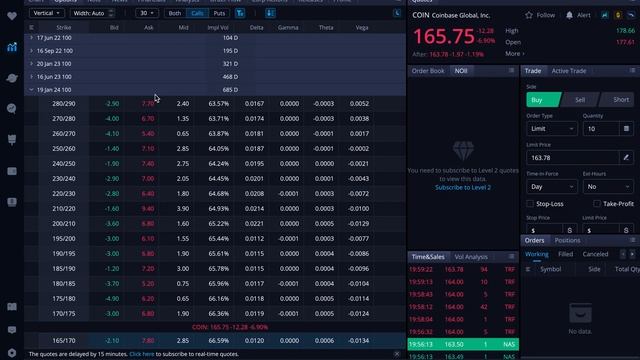
Task: Dismiss the delayed quotes notice
Action: pyautogui.click(x=397, y=354)
